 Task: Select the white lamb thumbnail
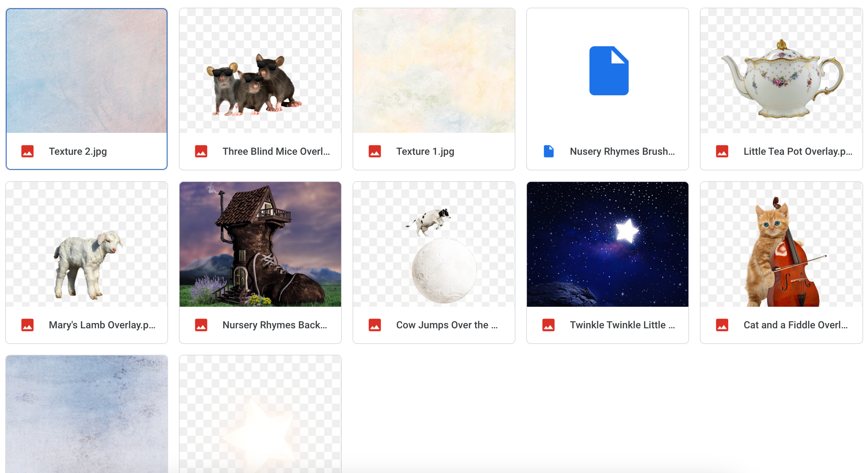(87, 244)
